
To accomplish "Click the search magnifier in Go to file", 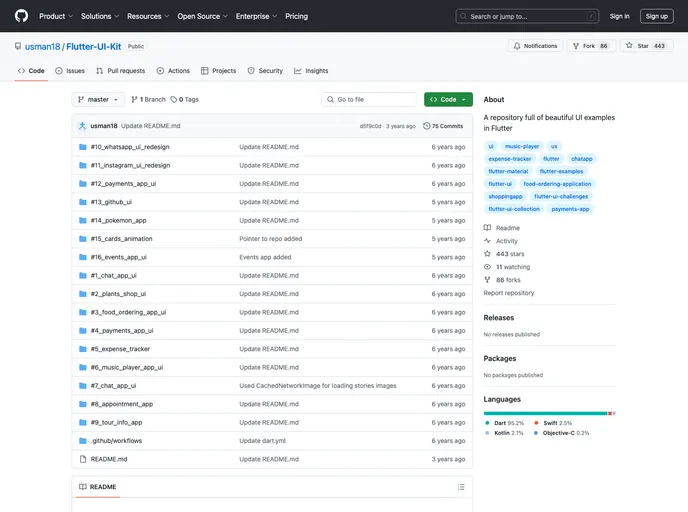I will 330,100.
